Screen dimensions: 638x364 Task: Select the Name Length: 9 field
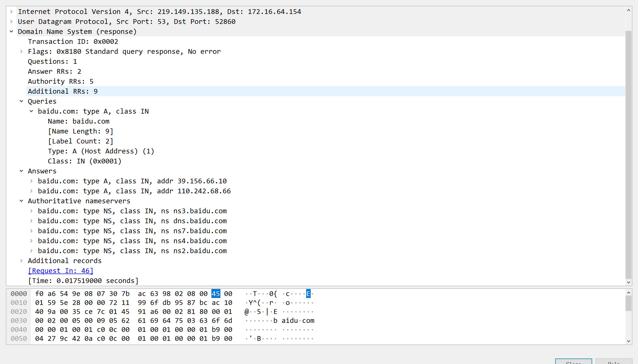(x=81, y=131)
